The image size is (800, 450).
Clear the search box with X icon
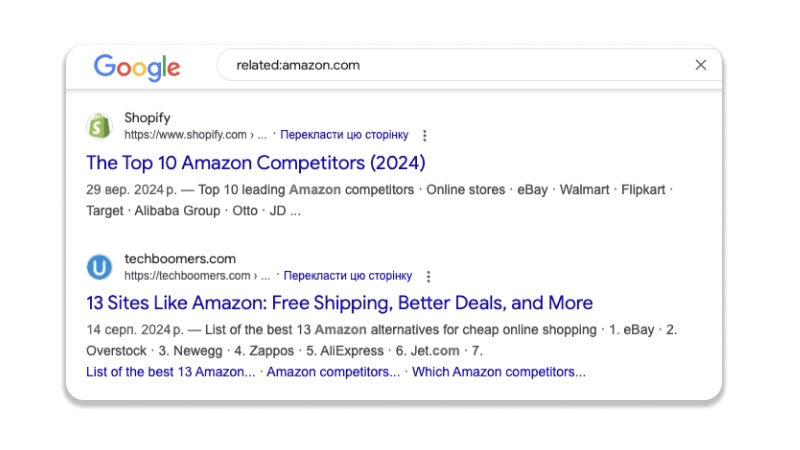point(701,65)
